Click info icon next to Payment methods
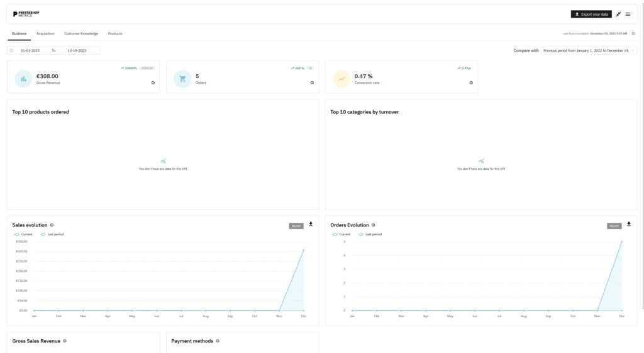Screen dimensions: 644x353 pyautogui.click(x=218, y=341)
